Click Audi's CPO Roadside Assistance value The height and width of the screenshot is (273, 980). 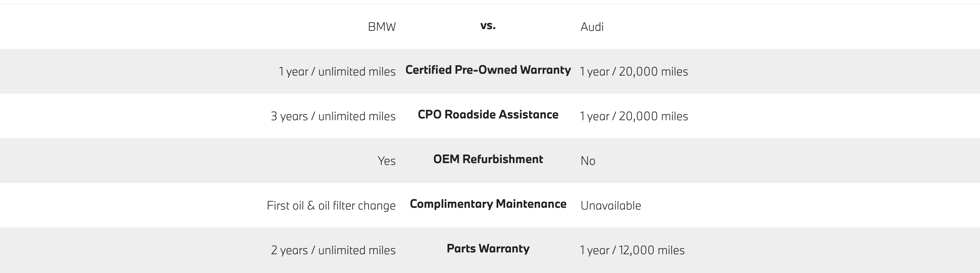pos(634,116)
